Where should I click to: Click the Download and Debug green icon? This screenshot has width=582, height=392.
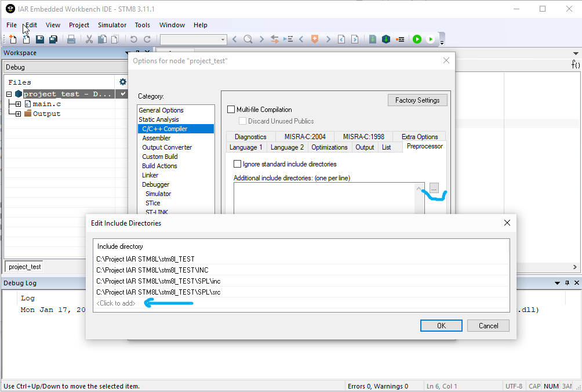[417, 39]
